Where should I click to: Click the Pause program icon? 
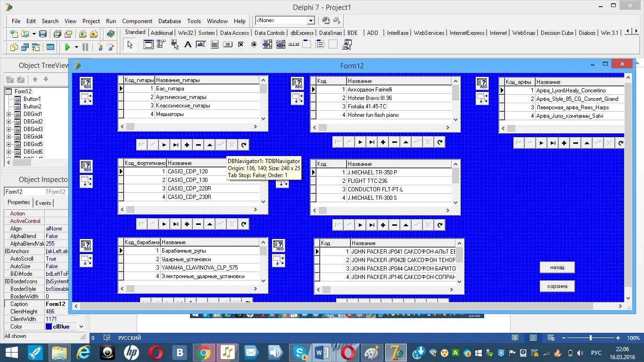85,47
